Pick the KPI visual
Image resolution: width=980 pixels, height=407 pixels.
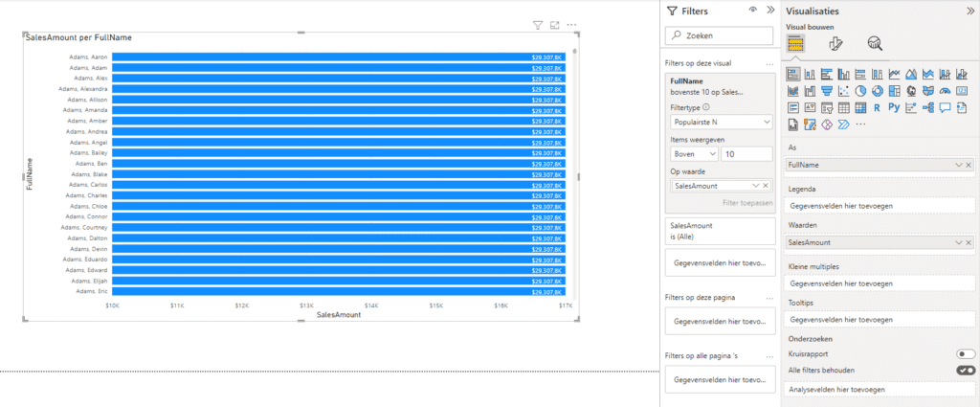[810, 107]
